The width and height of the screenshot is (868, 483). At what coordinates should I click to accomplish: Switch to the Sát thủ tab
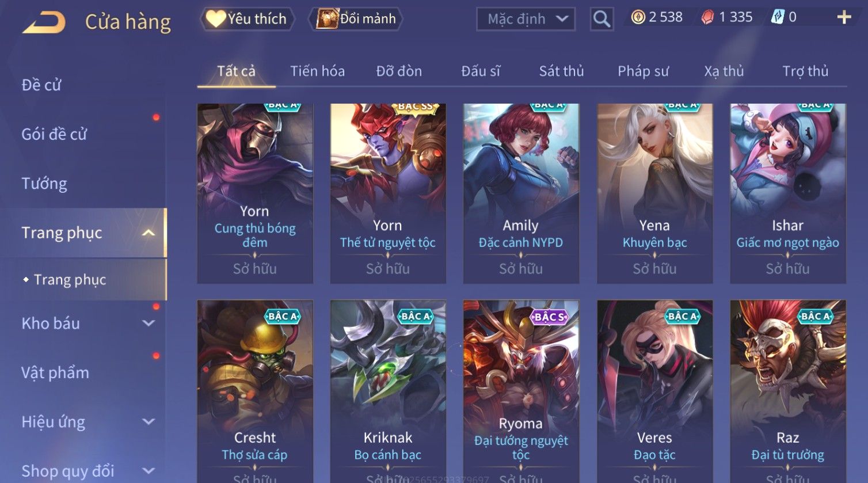coord(561,71)
